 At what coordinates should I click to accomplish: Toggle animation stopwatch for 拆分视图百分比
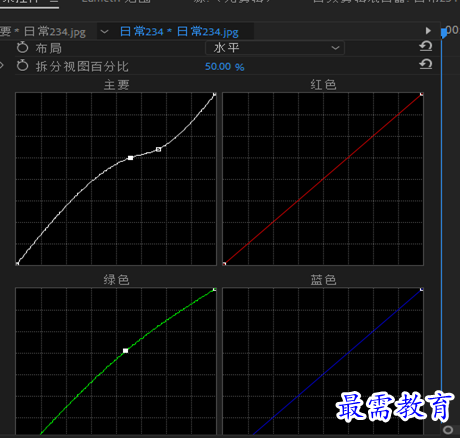23,65
